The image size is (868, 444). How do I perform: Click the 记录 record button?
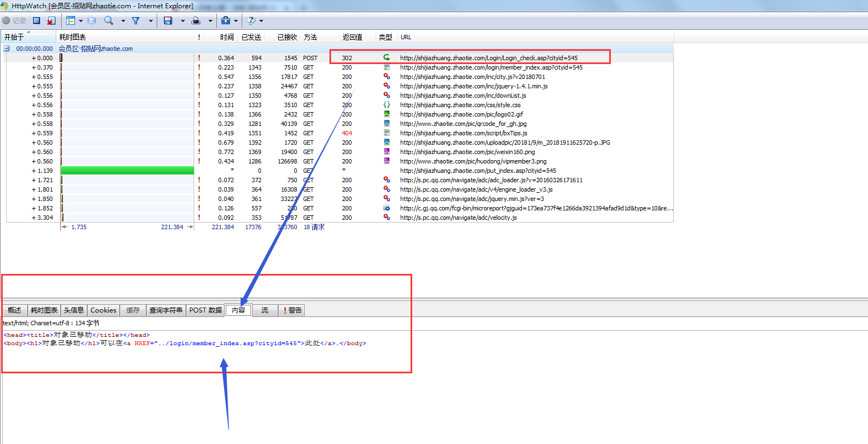(14, 20)
